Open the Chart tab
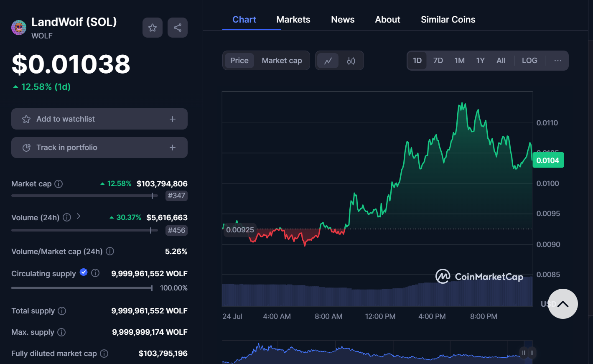Image resolution: width=593 pixels, height=364 pixels. coord(244,20)
